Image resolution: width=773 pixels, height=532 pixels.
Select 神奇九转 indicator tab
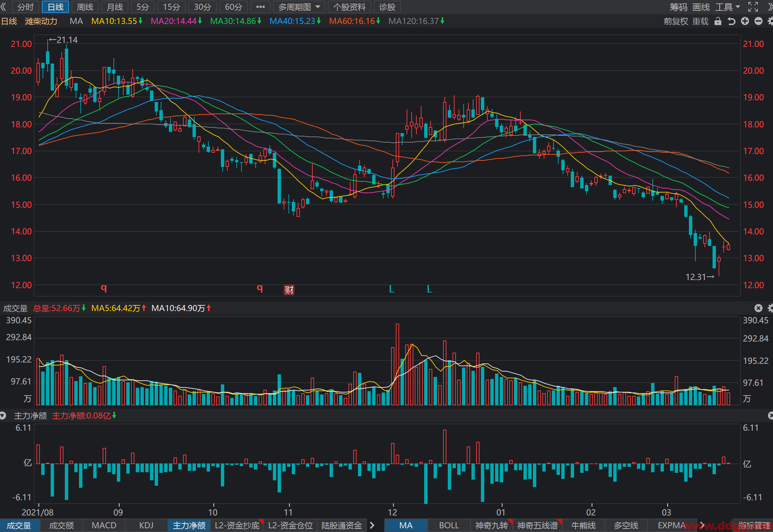coord(492,526)
